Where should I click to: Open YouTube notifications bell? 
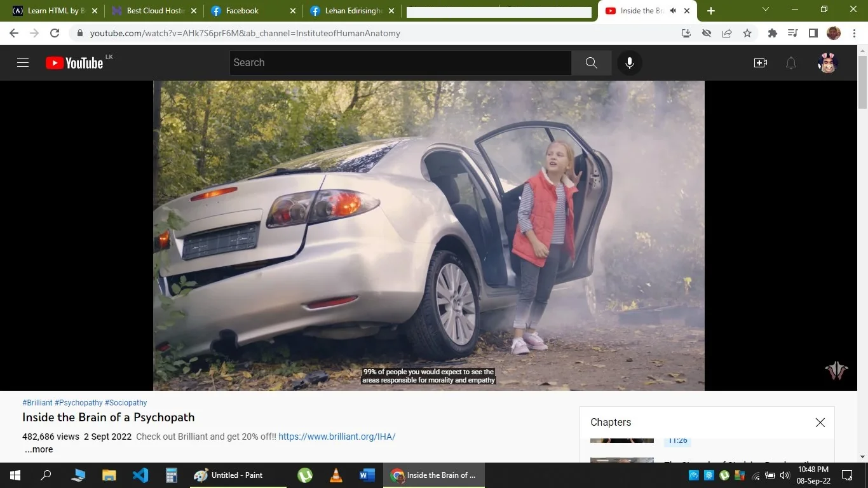pos(791,63)
